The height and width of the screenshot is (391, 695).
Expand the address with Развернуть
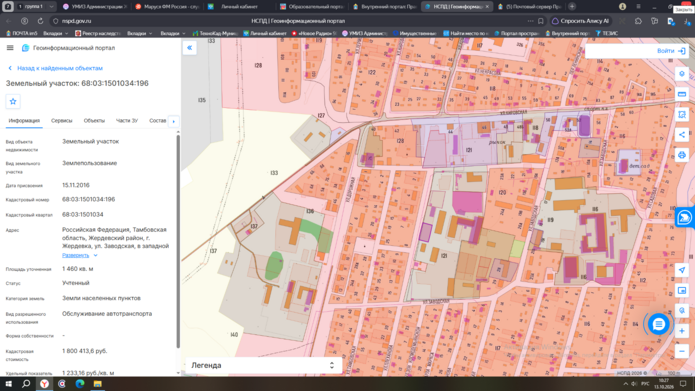(x=79, y=255)
